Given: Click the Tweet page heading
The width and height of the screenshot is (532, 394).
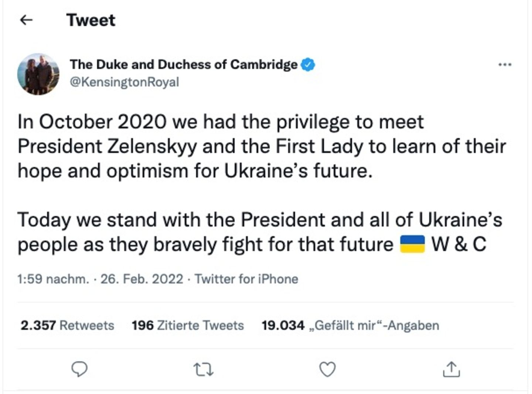Looking at the screenshot, I should click(x=91, y=20).
